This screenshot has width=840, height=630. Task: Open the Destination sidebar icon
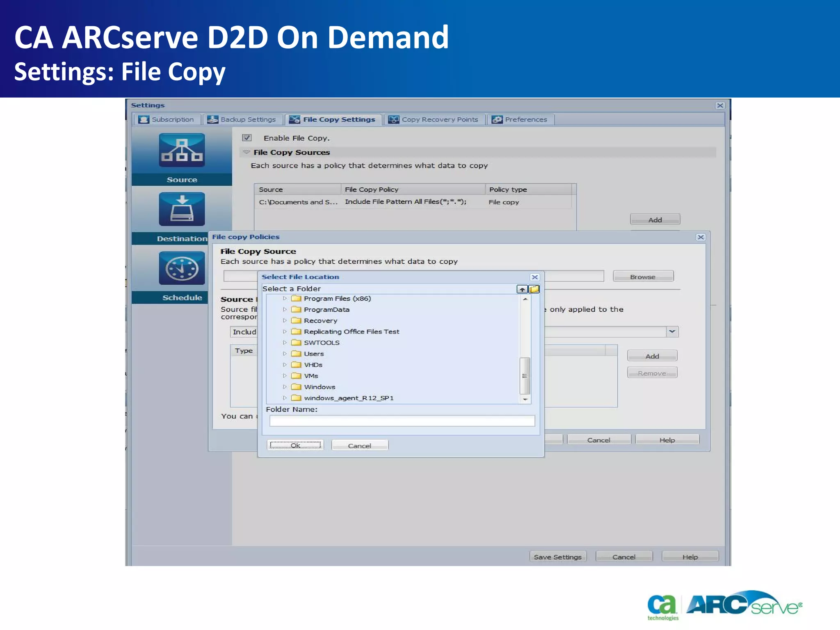point(182,209)
